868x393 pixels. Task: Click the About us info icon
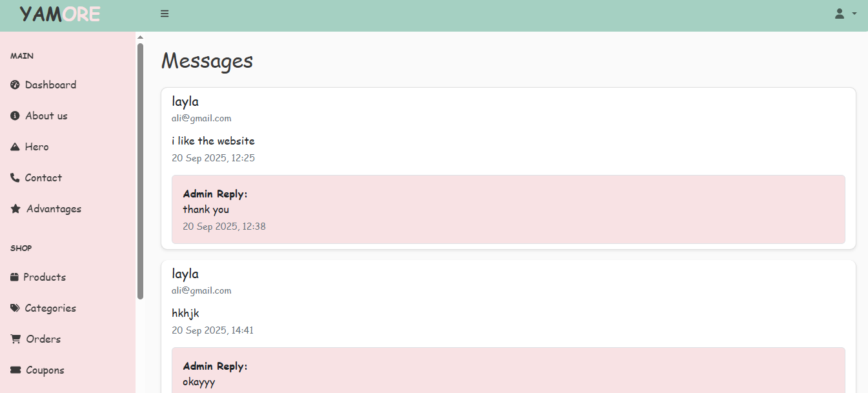(x=15, y=116)
